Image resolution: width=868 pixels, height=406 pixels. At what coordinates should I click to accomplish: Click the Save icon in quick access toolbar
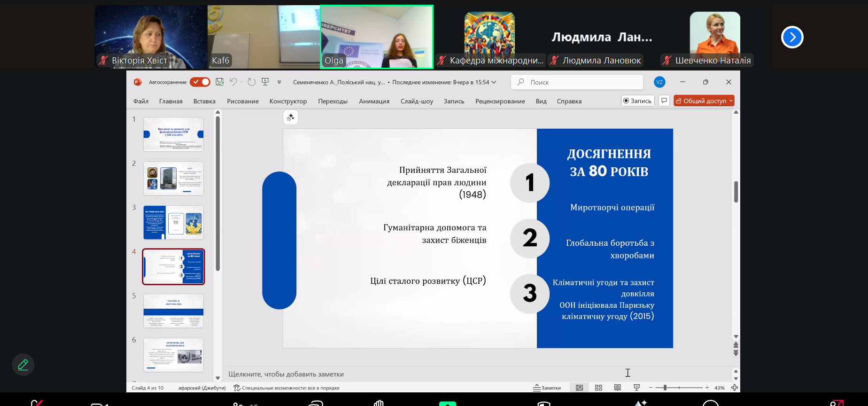tap(219, 82)
